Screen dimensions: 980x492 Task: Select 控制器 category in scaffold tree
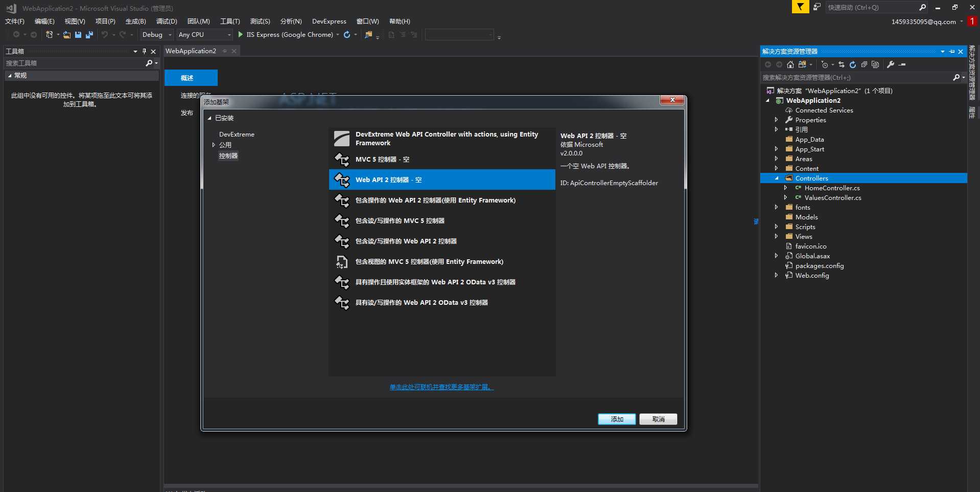pos(228,155)
